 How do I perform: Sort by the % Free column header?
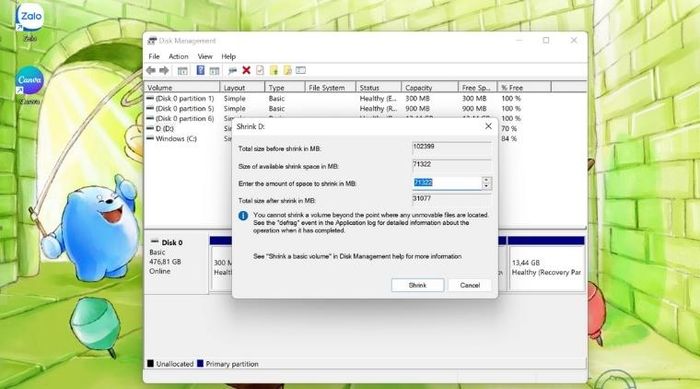pyautogui.click(x=524, y=87)
